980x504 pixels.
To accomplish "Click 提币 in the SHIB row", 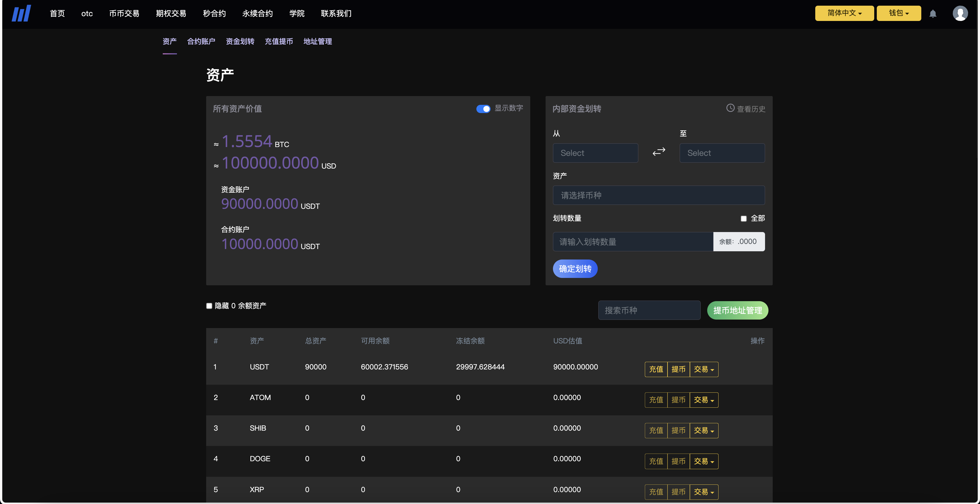I will pyautogui.click(x=678, y=431).
